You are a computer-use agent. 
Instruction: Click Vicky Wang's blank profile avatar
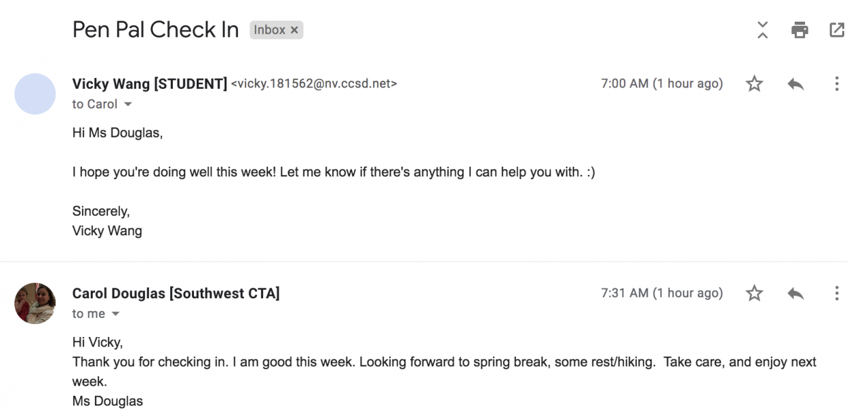coord(35,94)
